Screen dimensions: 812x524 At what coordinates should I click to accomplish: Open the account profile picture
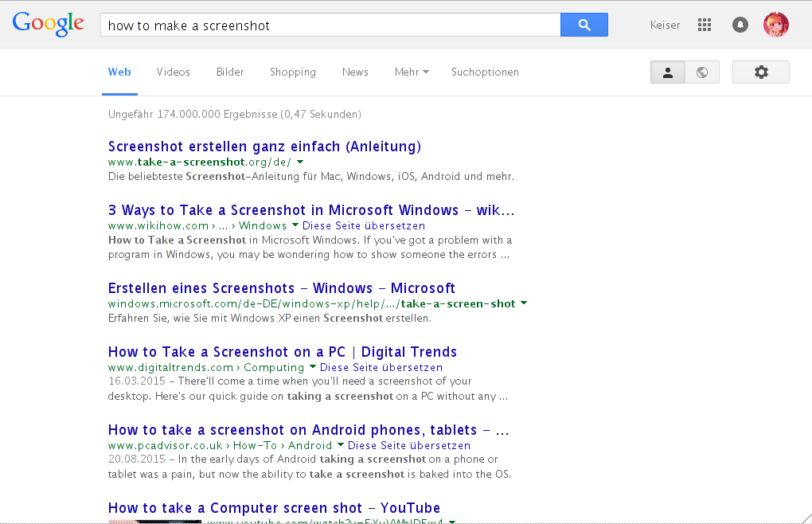tap(775, 25)
